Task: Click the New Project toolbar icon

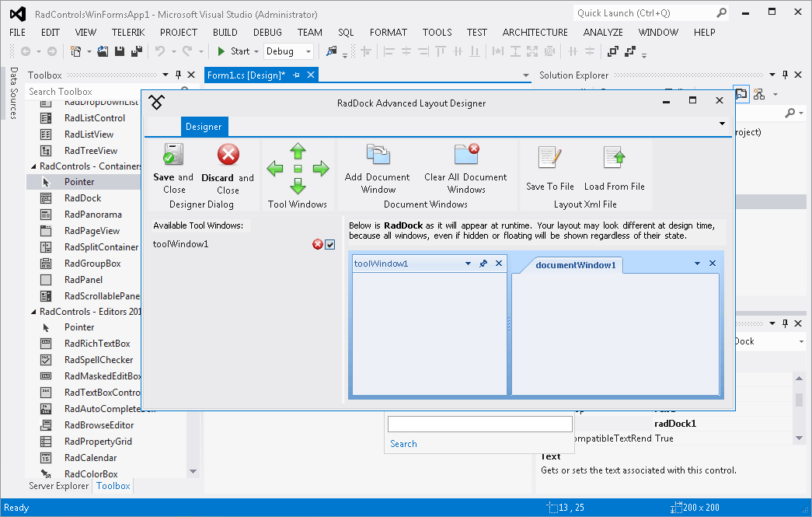Action: coord(75,51)
